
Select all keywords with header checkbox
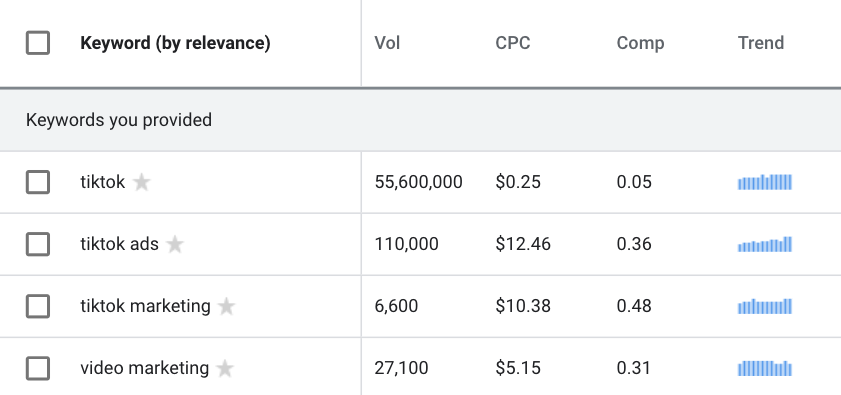38,43
